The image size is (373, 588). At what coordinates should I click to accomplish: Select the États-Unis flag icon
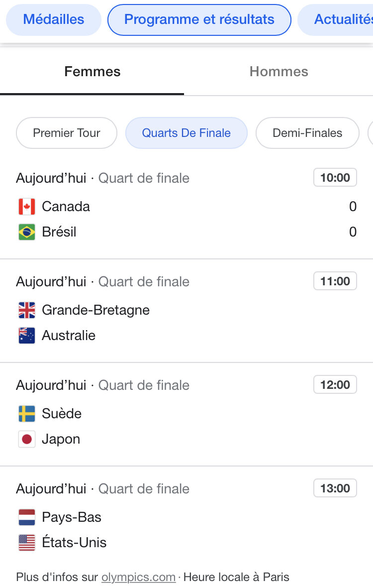pyautogui.click(x=26, y=543)
